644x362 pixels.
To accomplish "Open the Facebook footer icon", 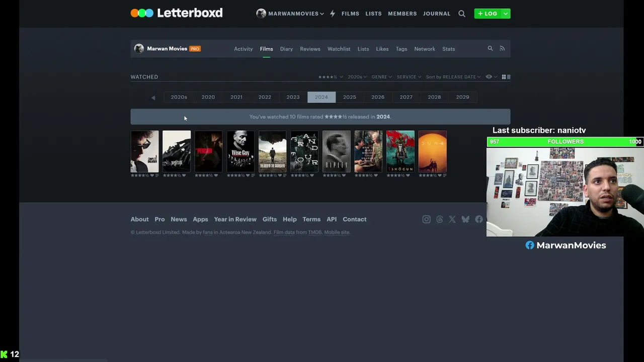I will [479, 219].
